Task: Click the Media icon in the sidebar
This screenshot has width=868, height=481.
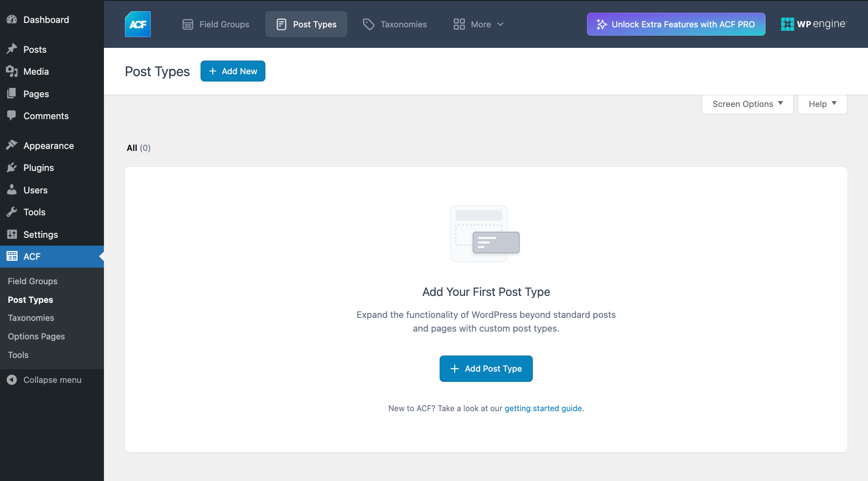Action: 12,71
